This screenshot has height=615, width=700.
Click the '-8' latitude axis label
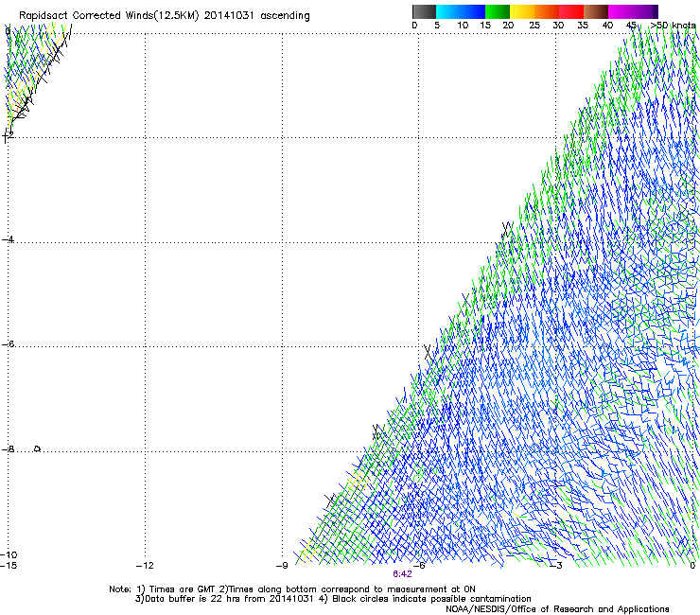[x=8, y=448]
